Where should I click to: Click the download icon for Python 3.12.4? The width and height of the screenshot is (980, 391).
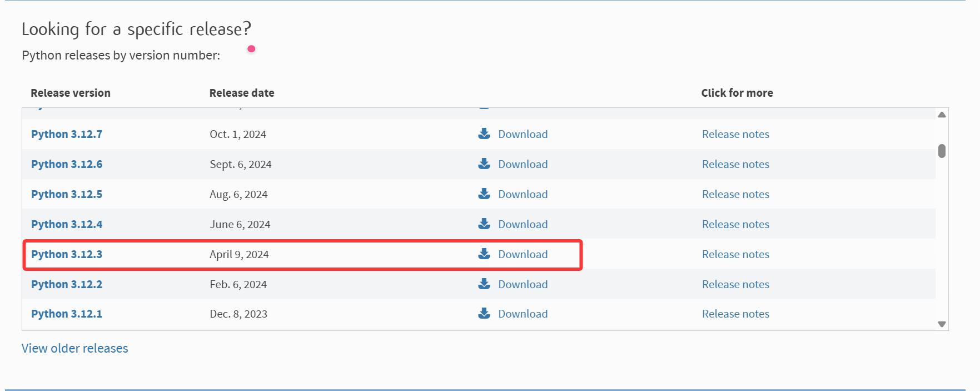(484, 224)
